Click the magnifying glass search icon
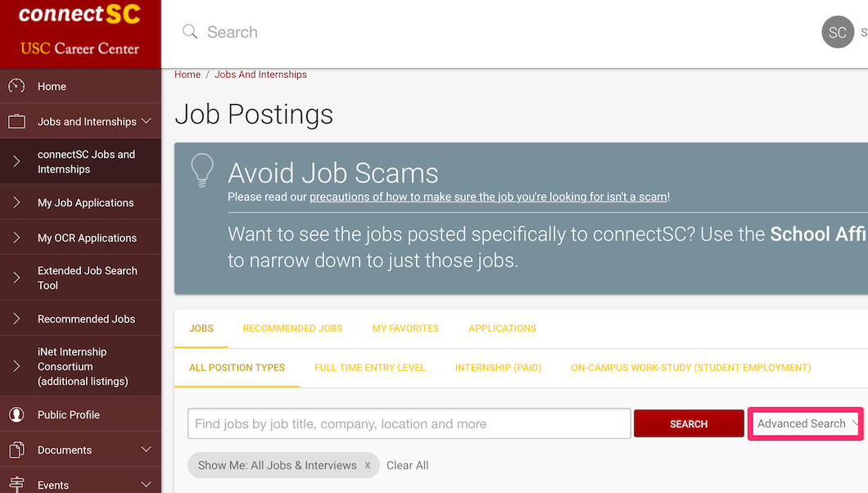 coord(190,32)
